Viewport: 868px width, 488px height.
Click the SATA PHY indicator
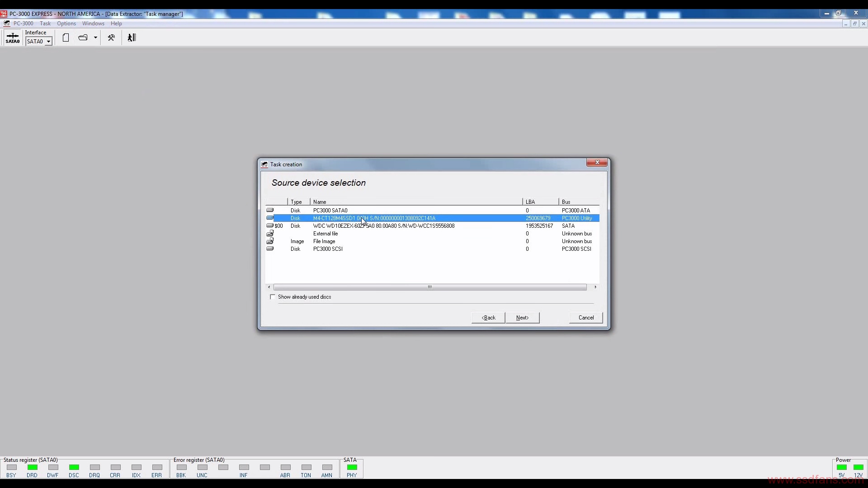[352, 468]
